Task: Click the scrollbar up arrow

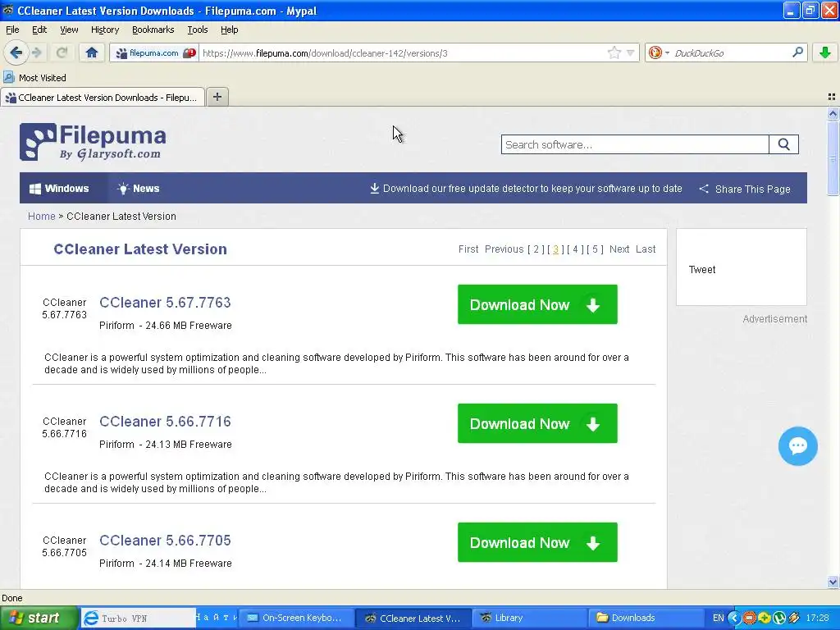Action: click(x=833, y=113)
